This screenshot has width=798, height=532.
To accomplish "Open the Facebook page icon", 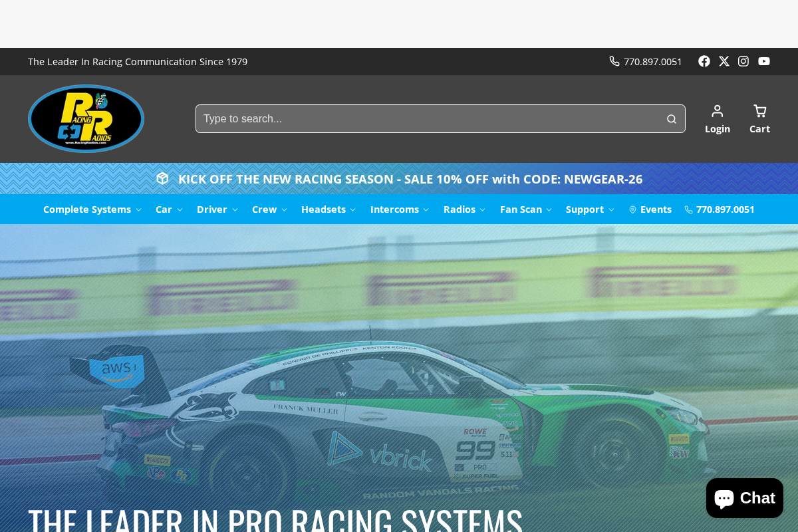I will click(x=704, y=61).
